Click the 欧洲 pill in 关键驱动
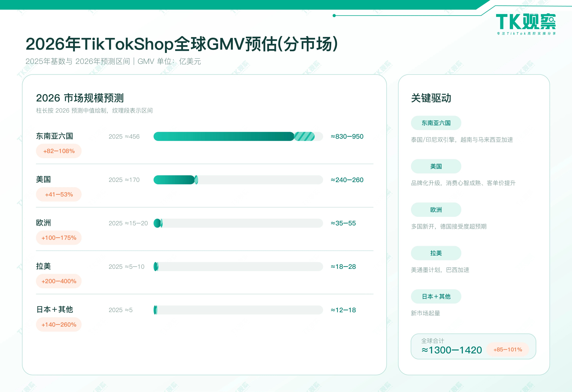The height and width of the screenshot is (392, 572). pos(436,210)
